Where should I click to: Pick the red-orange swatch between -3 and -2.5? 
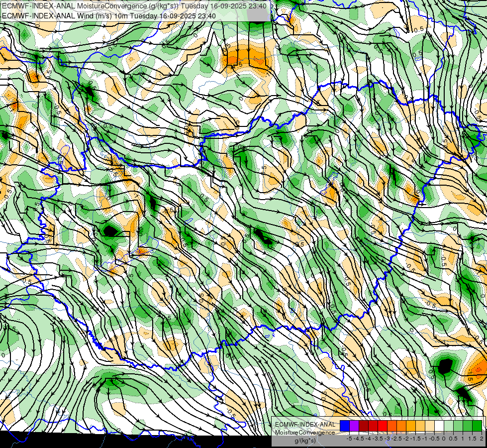[x=392, y=426]
